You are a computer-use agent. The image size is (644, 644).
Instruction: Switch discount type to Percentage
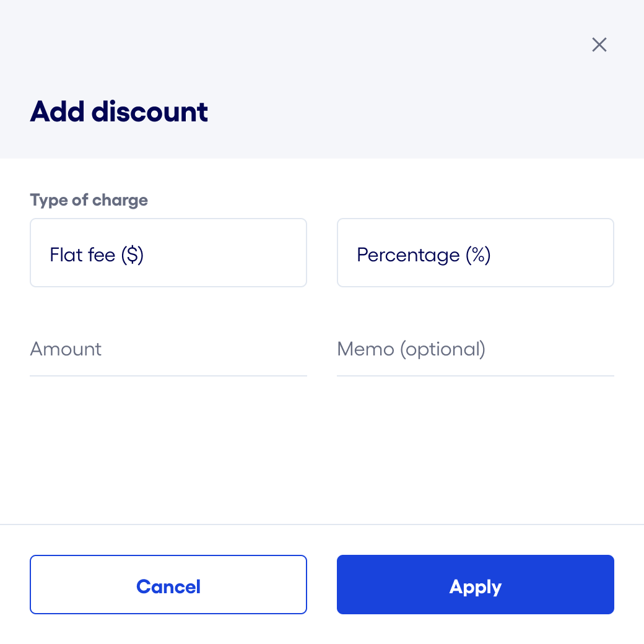(475, 253)
